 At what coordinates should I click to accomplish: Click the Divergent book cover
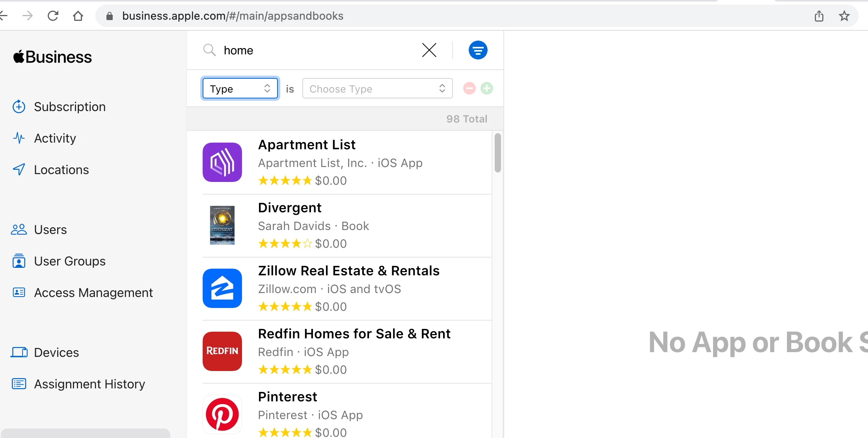[222, 225]
